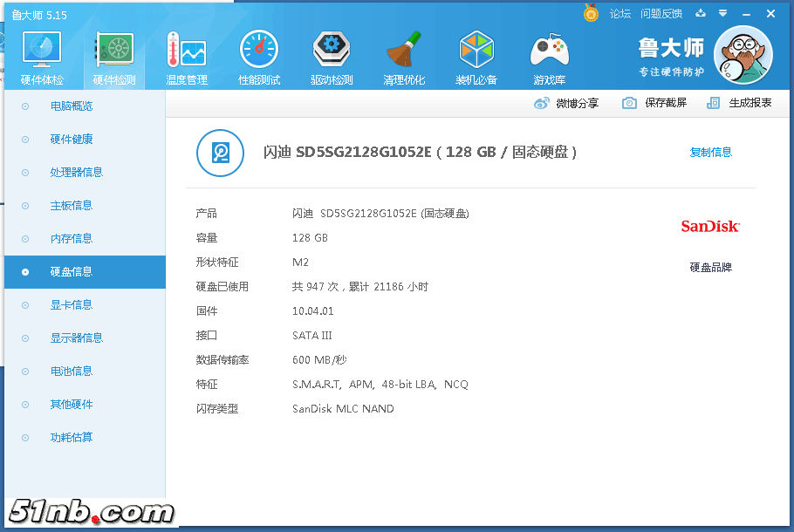794x532 pixels.
Task: Click 复制信息 to copy disk info
Action: (710, 153)
